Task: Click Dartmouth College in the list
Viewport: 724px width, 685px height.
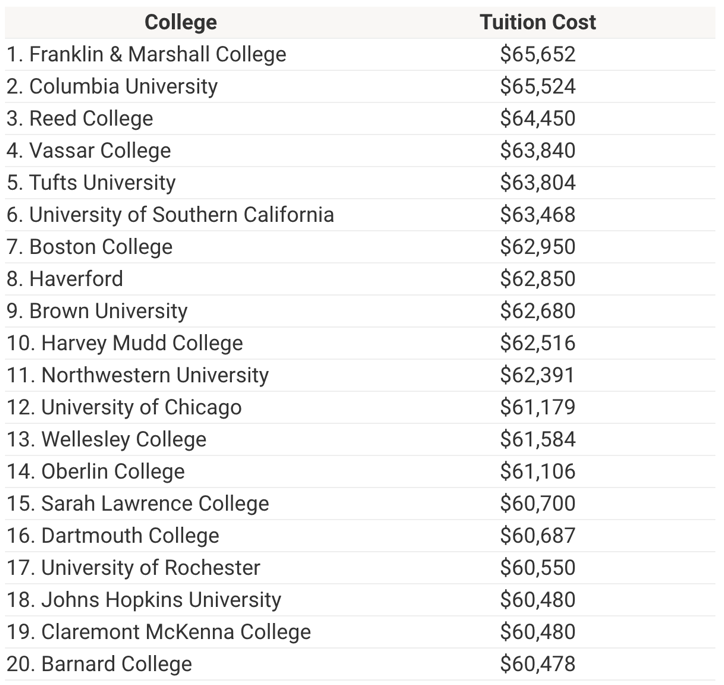Action: tap(112, 535)
